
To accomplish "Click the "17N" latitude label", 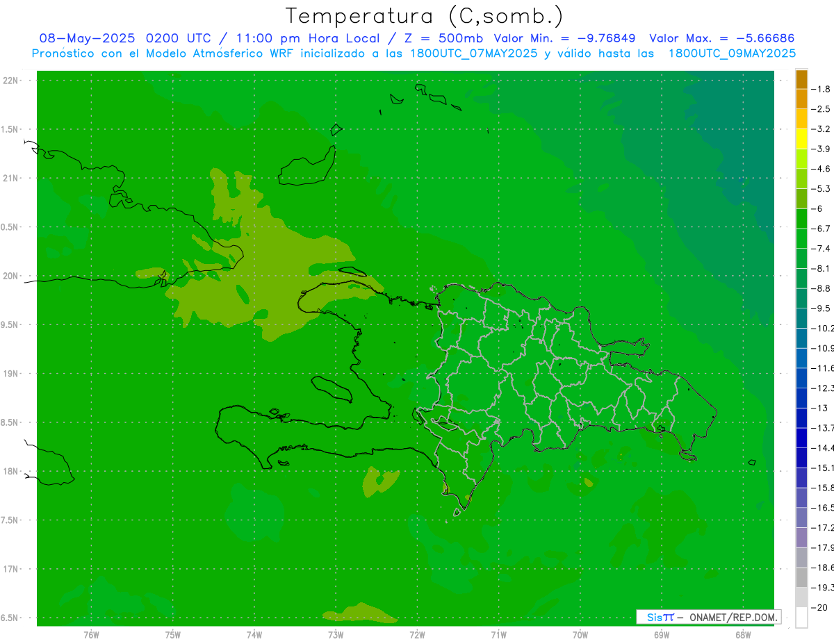I will [10, 569].
